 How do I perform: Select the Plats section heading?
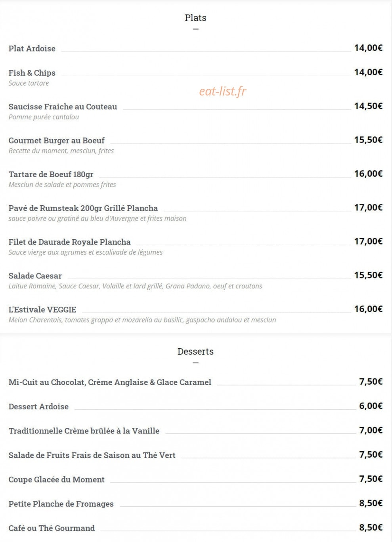tap(195, 17)
